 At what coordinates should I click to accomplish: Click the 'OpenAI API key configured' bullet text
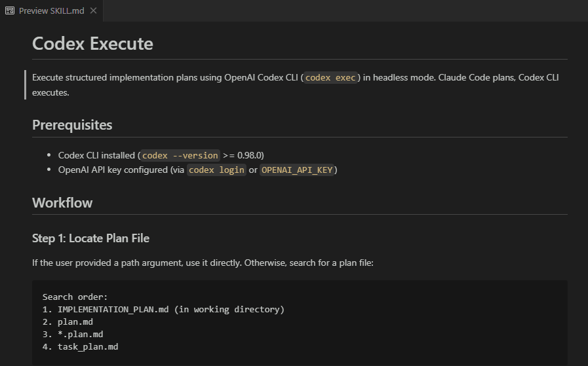coord(121,170)
